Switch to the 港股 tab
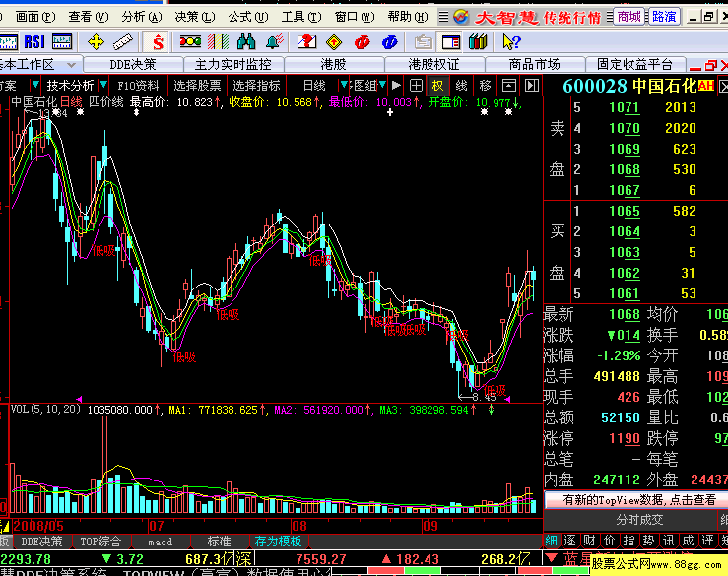 tap(334, 65)
